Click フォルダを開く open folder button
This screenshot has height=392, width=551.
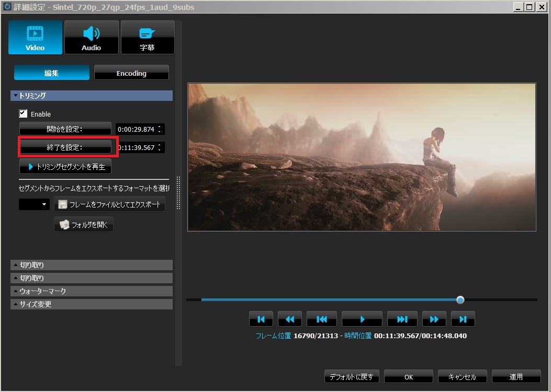point(84,225)
